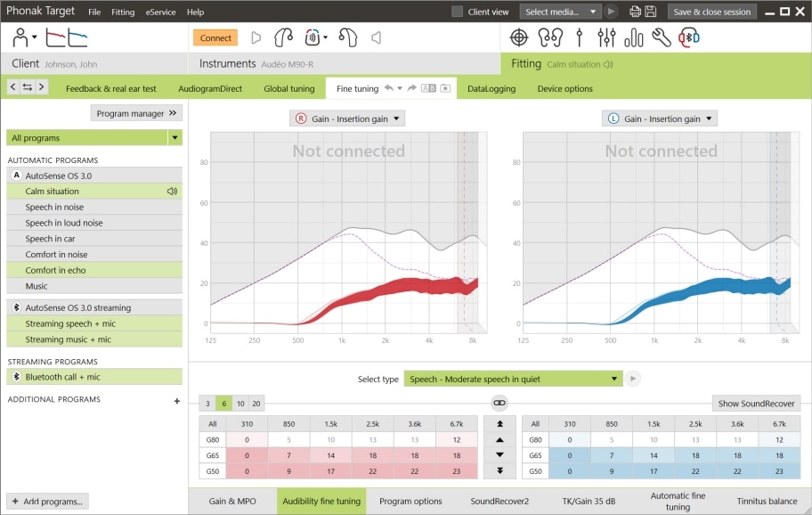Select the left hearing aid icon

[349, 38]
